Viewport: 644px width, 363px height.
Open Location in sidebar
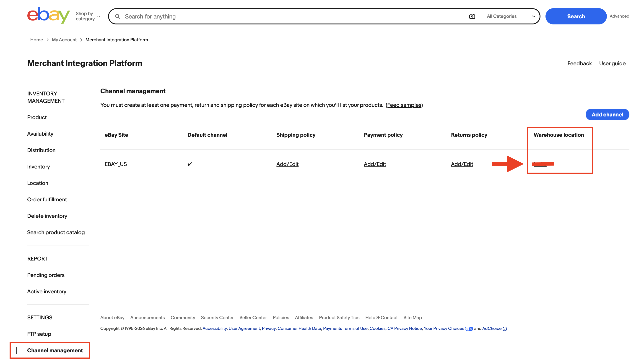click(x=37, y=183)
